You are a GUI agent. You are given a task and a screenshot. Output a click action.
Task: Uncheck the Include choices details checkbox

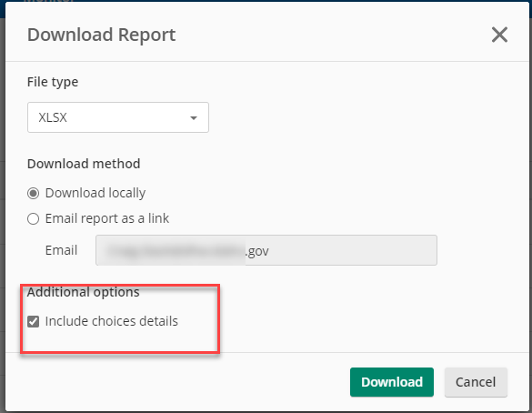click(x=34, y=321)
